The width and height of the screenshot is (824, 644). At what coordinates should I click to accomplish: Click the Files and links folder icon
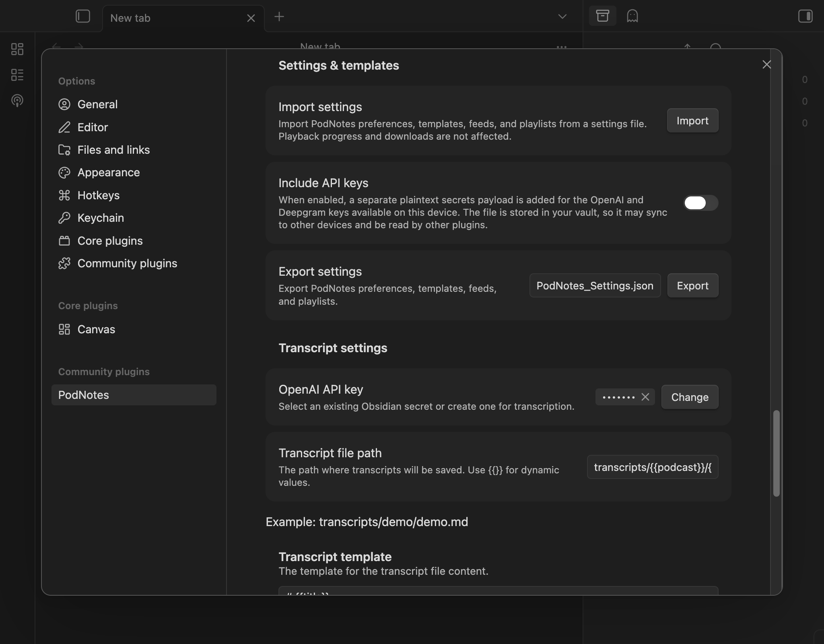click(x=64, y=150)
